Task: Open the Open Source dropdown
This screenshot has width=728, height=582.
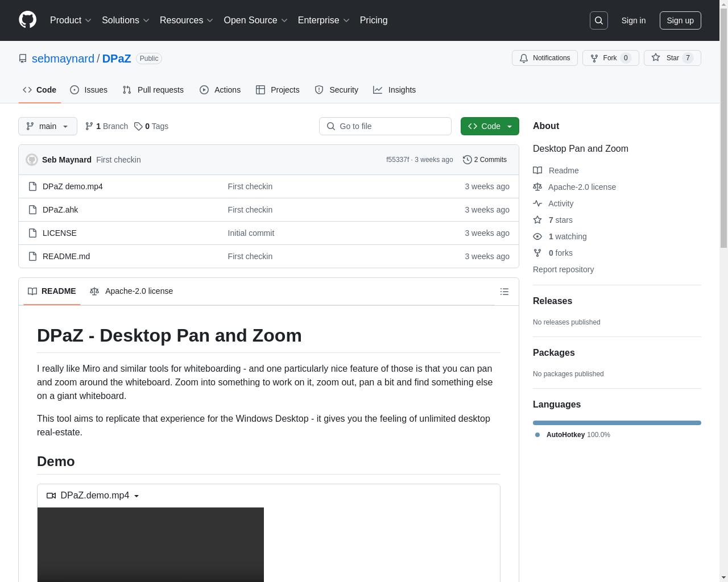Action: click(256, 20)
